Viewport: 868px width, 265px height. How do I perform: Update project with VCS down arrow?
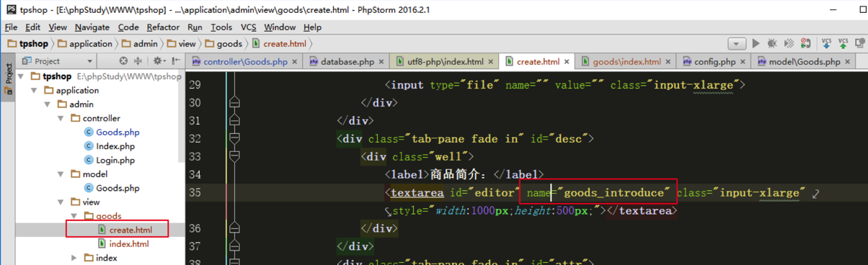(827, 44)
